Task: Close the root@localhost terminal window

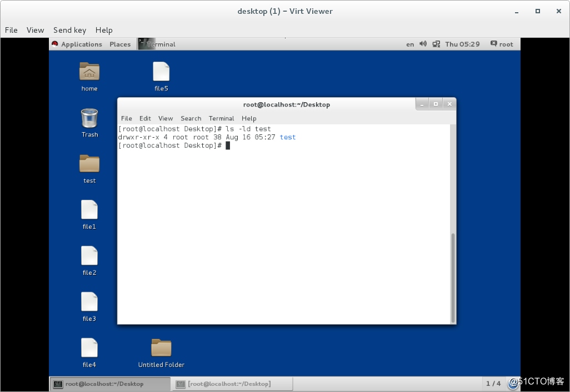Action: coord(449,104)
